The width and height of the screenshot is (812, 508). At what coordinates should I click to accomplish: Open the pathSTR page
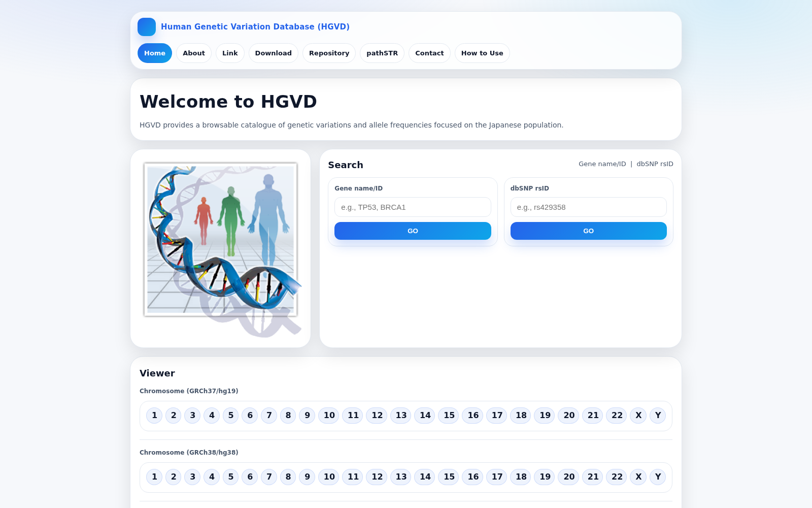[382, 53]
